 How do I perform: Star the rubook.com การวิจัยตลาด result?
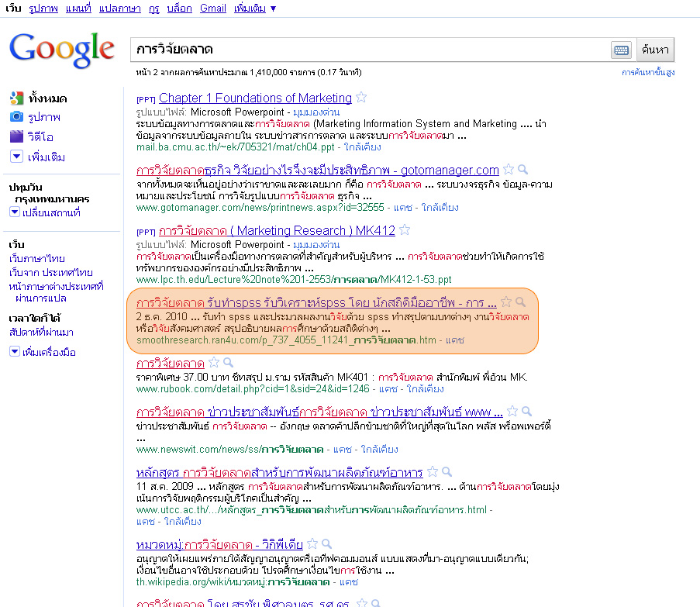pos(214,362)
